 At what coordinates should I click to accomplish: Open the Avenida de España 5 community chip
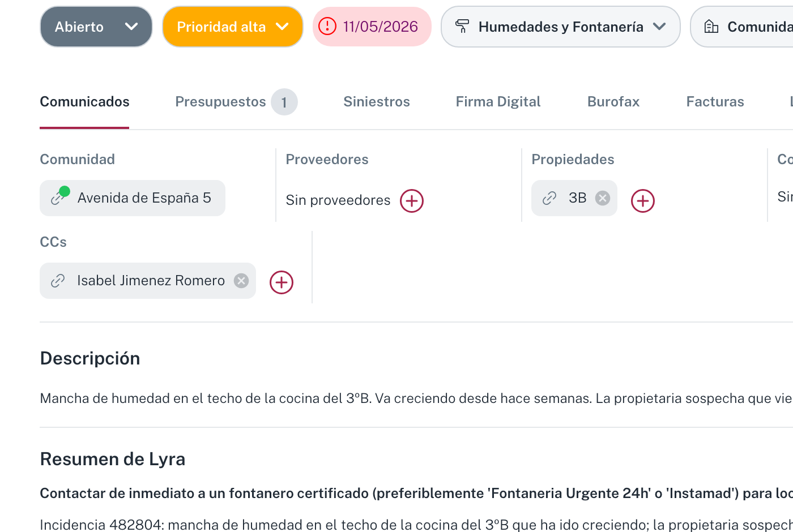[133, 198]
